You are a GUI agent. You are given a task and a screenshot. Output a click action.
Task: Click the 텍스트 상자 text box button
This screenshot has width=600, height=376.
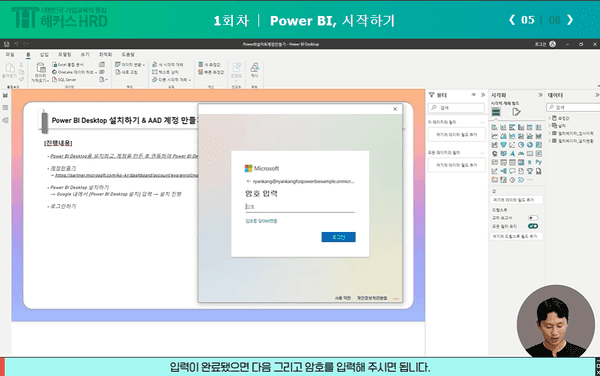tap(165, 72)
